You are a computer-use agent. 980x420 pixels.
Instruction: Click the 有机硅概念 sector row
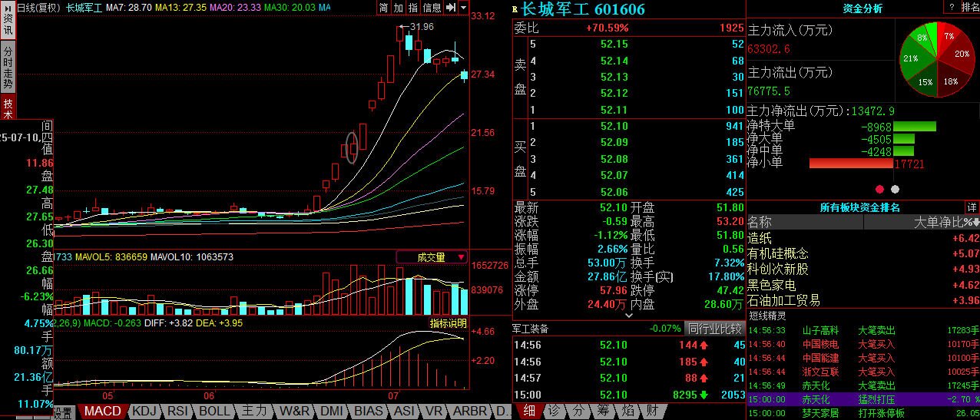pyautogui.click(x=863, y=254)
